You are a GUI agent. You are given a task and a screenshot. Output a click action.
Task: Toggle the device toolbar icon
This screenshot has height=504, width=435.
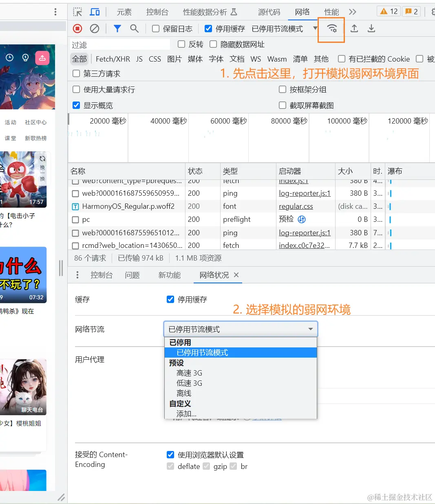(x=95, y=12)
